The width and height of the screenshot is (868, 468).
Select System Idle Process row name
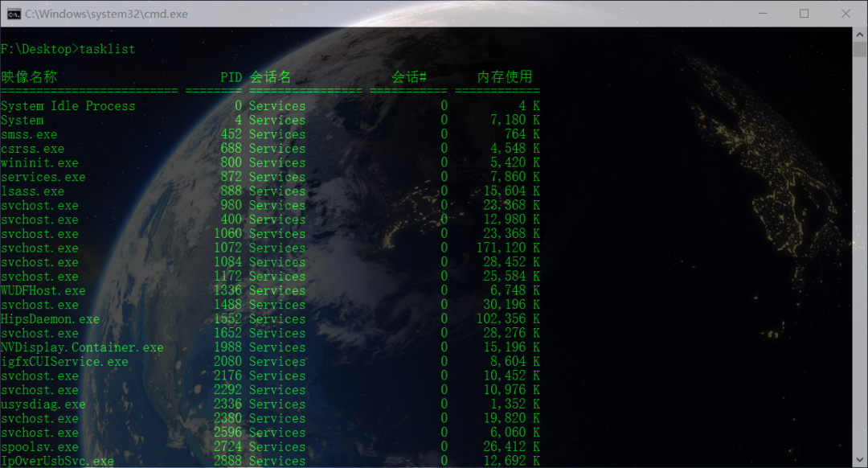click(x=68, y=106)
